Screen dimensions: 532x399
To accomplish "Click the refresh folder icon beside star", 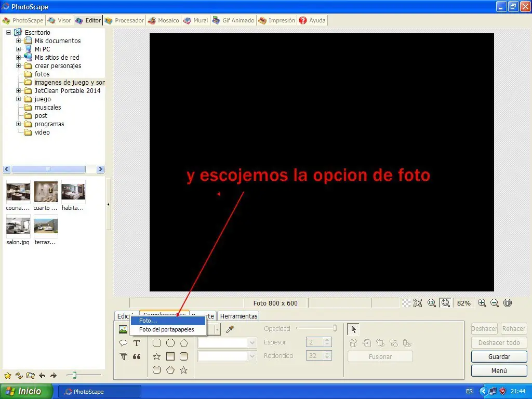I will (19, 376).
